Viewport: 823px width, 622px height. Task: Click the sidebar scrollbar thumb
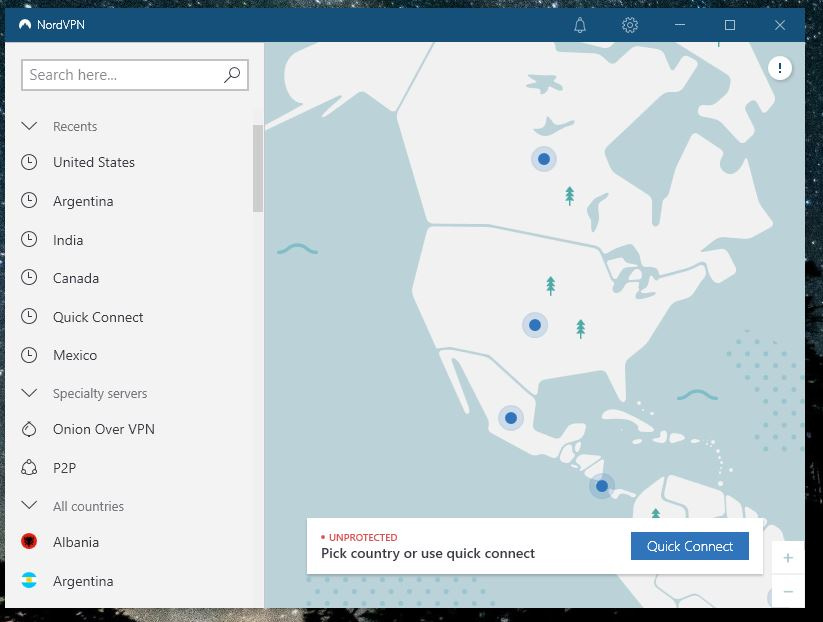(x=258, y=168)
